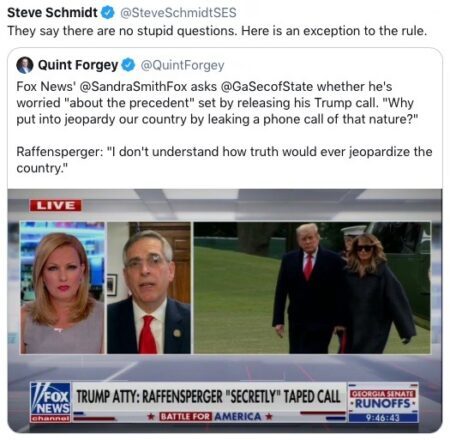Click the Raffensperger quote text in tweet

(224, 160)
